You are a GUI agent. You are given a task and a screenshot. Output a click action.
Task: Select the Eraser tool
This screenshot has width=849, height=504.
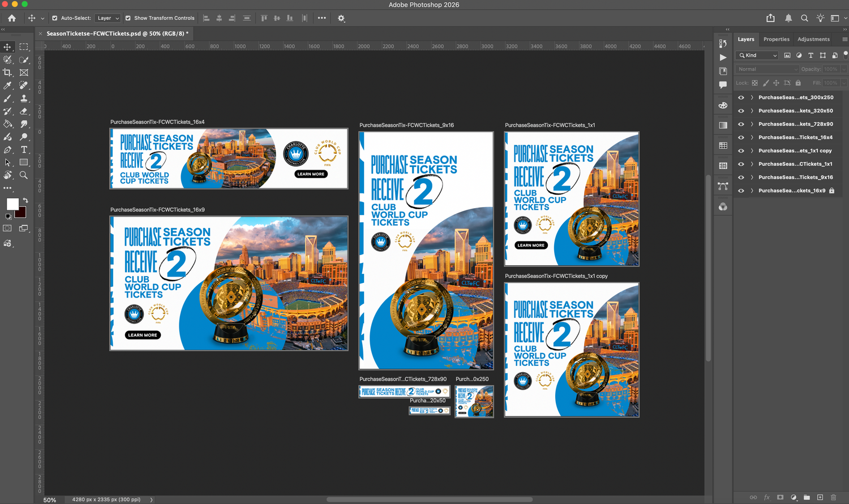pyautogui.click(x=24, y=111)
